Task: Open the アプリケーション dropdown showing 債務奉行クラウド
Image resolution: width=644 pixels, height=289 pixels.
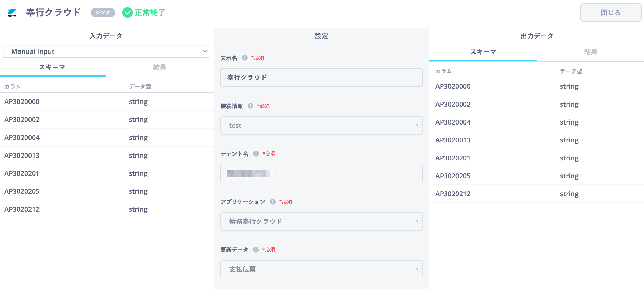Action: point(321,221)
